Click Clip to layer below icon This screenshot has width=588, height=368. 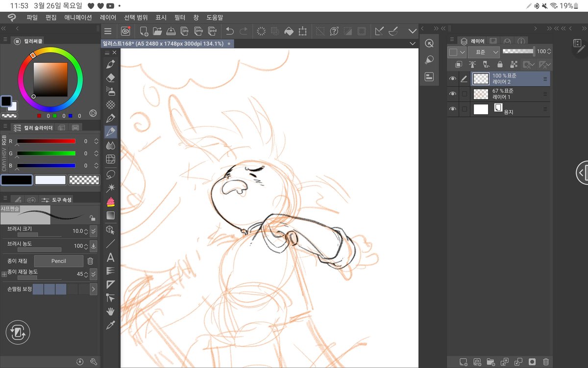pos(459,64)
